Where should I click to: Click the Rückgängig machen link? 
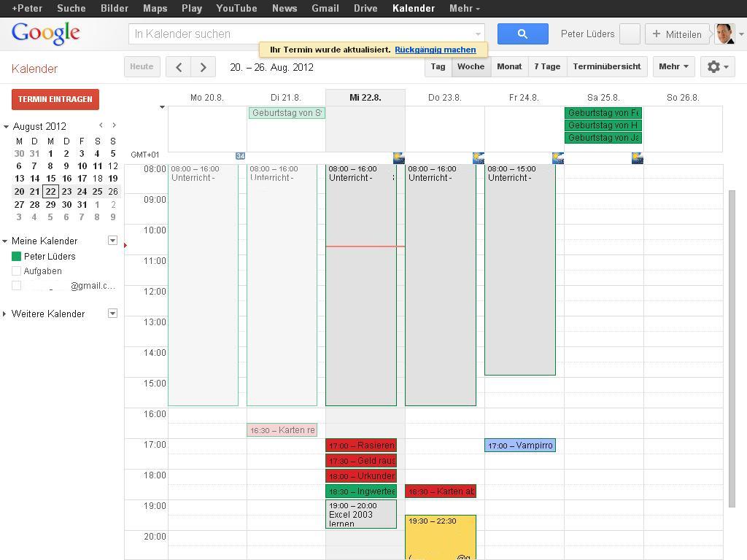(x=436, y=50)
